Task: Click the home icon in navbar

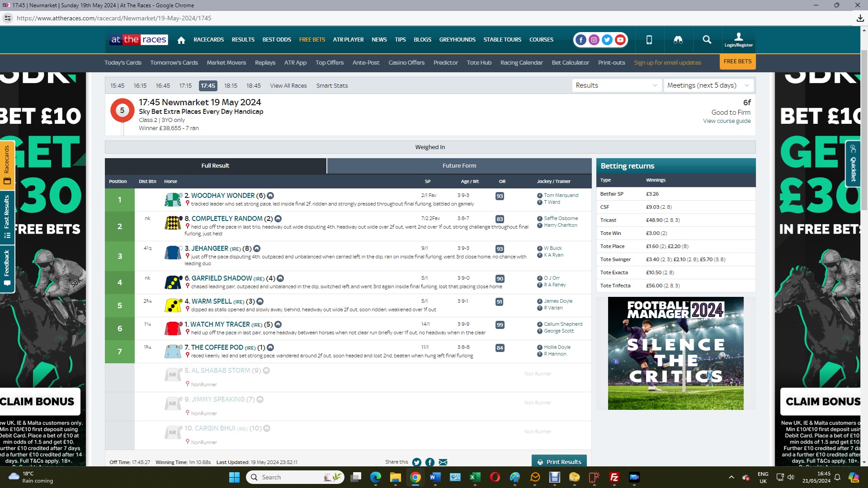Action: point(181,40)
